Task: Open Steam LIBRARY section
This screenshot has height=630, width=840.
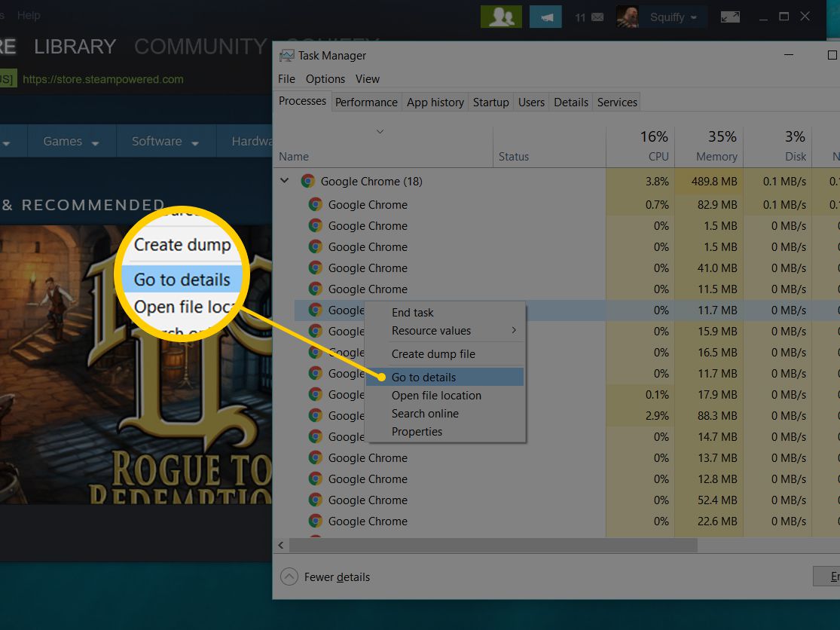Action: pyautogui.click(x=75, y=47)
